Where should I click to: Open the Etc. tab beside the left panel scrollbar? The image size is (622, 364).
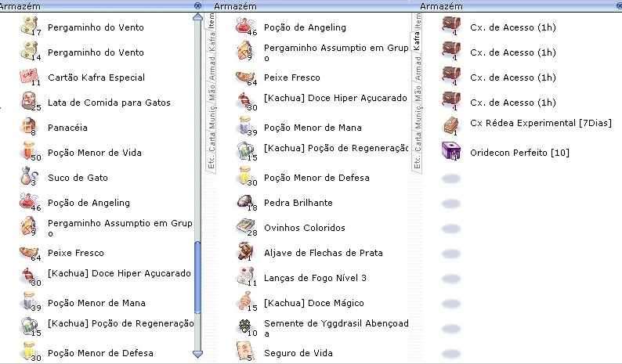tap(212, 162)
